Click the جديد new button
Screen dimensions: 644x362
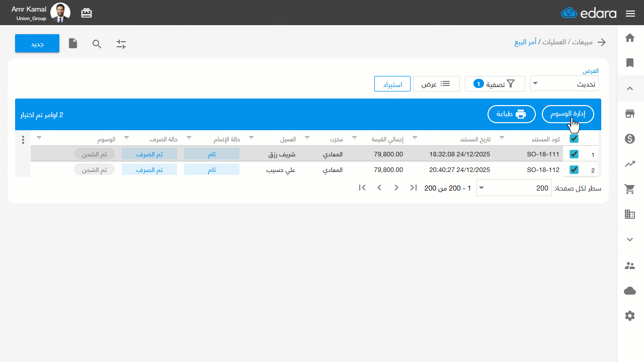(37, 44)
